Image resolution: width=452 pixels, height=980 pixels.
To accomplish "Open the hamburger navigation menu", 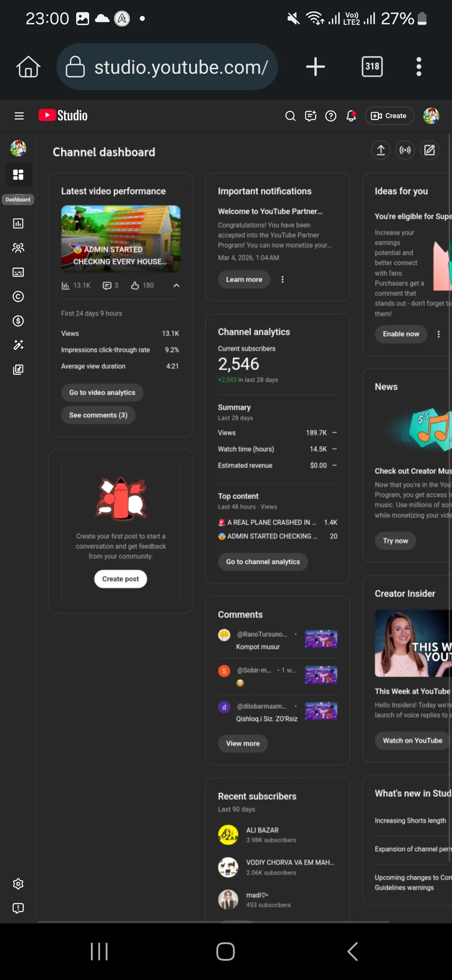I will pos(19,116).
